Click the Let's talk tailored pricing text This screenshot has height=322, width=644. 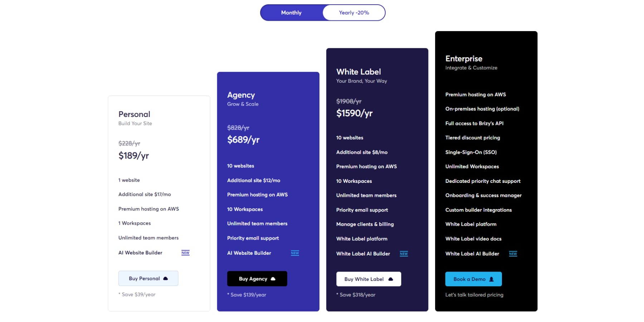click(x=474, y=295)
